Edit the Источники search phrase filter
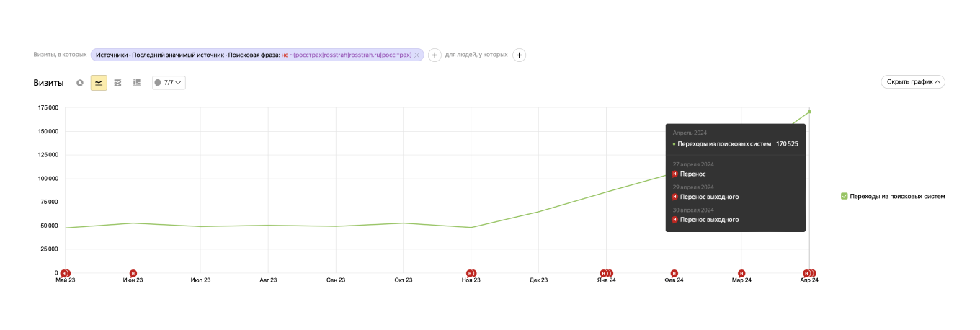The width and height of the screenshot is (980, 330). pyautogui.click(x=252, y=55)
